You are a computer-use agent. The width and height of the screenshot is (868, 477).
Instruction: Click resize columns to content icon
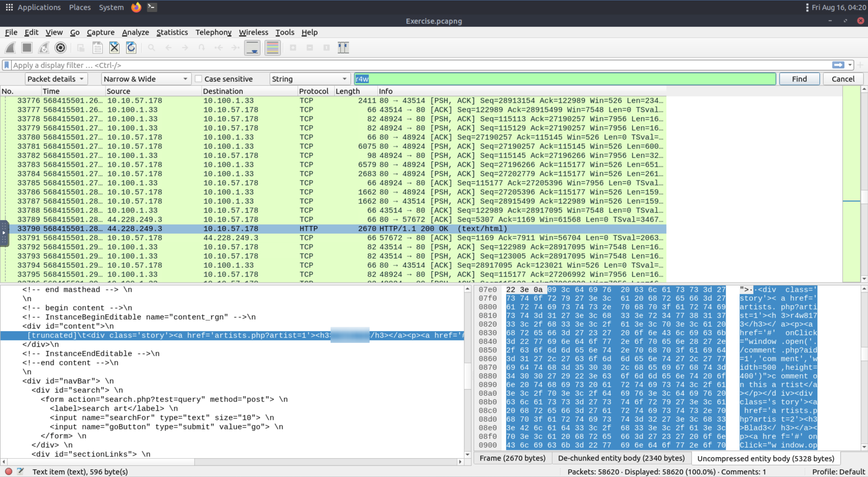[343, 48]
